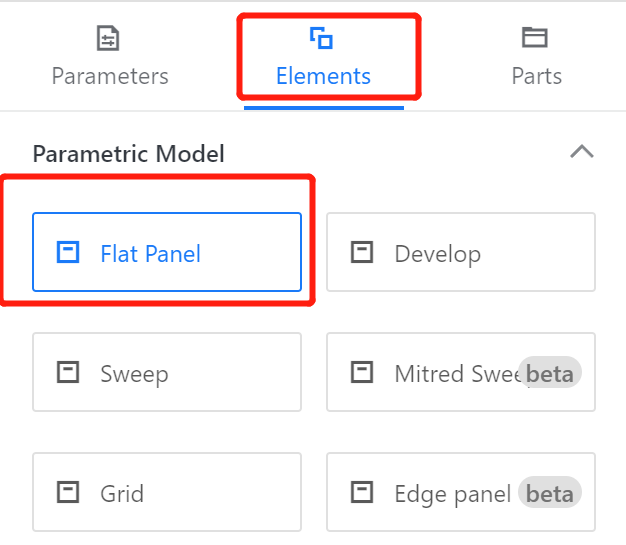
Task: Click the Parametric Model section heading
Action: click(128, 154)
